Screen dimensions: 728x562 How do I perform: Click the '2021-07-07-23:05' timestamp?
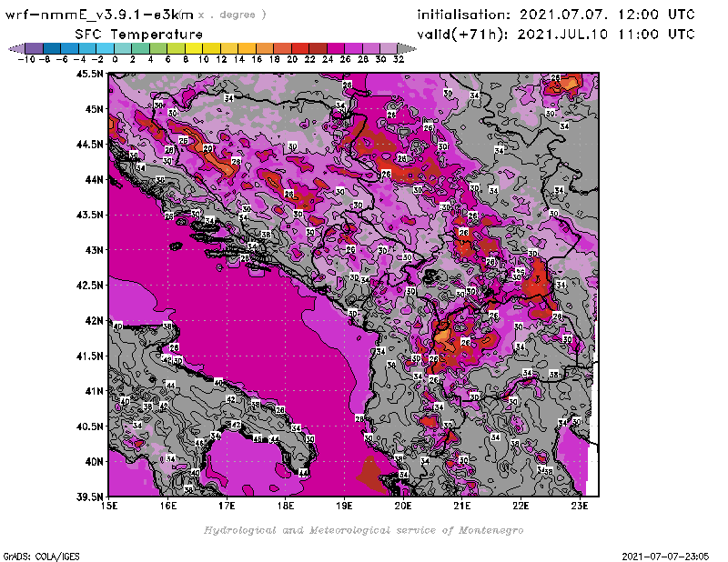pyautogui.click(x=665, y=557)
